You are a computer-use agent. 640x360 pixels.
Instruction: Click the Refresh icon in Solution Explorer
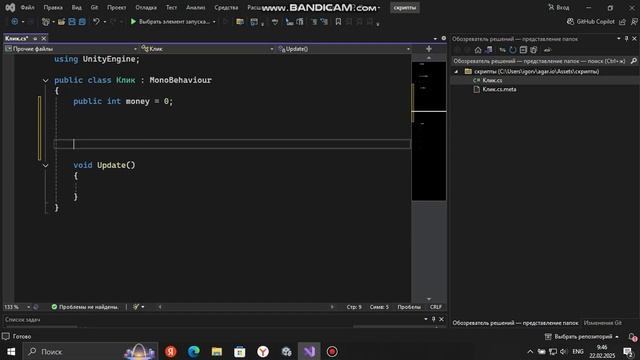(513, 50)
